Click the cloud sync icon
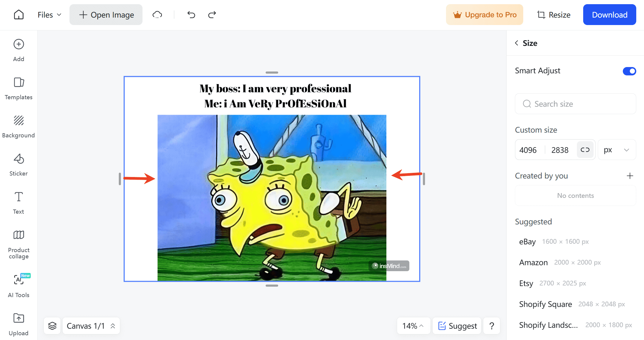The height and width of the screenshot is (340, 644). 157,14
